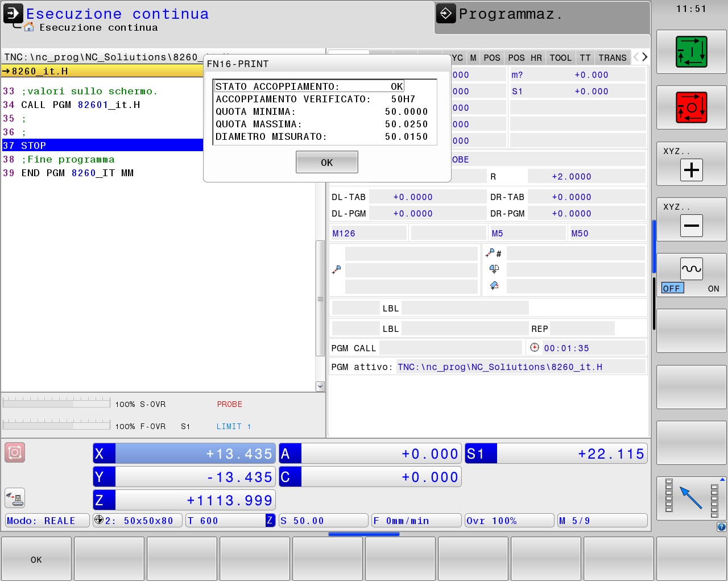
Task: Open the M status tab
Action: pos(473,57)
